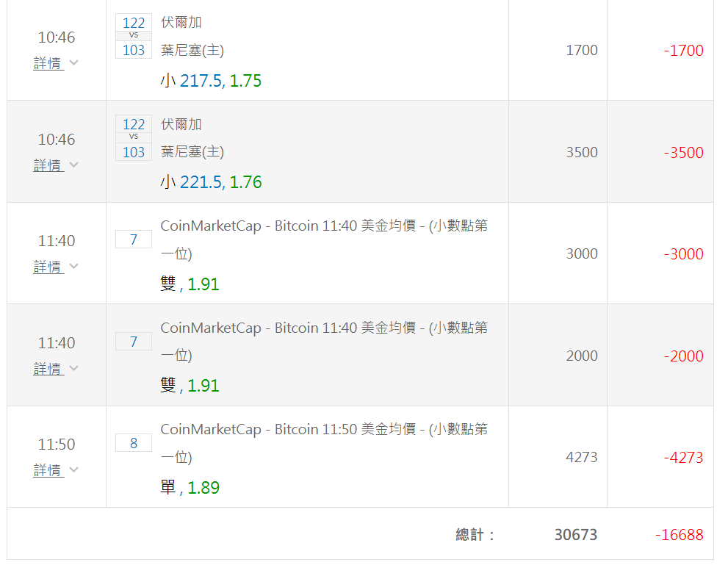This screenshot has width=728, height=565.
Task: Select the 小 217.5, 1.75 bet line
Action: [211, 81]
